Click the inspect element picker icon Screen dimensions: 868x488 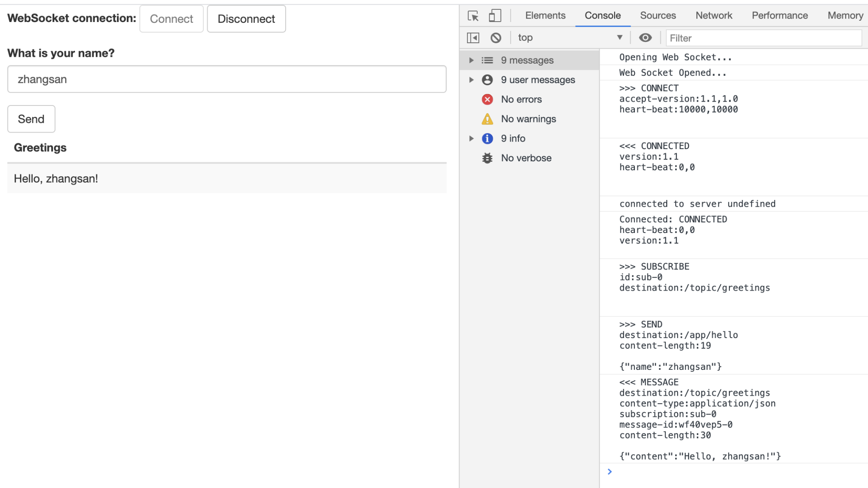tap(473, 16)
